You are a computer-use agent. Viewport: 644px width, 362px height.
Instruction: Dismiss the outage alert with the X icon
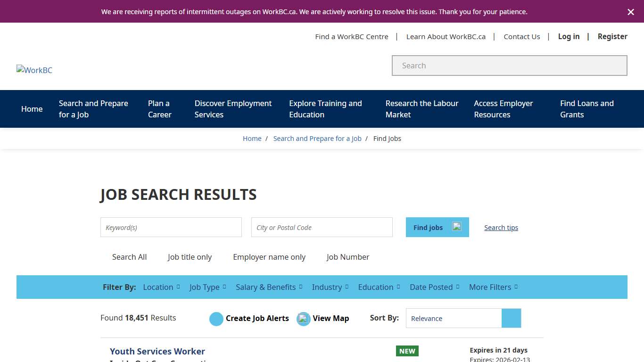pyautogui.click(x=631, y=12)
